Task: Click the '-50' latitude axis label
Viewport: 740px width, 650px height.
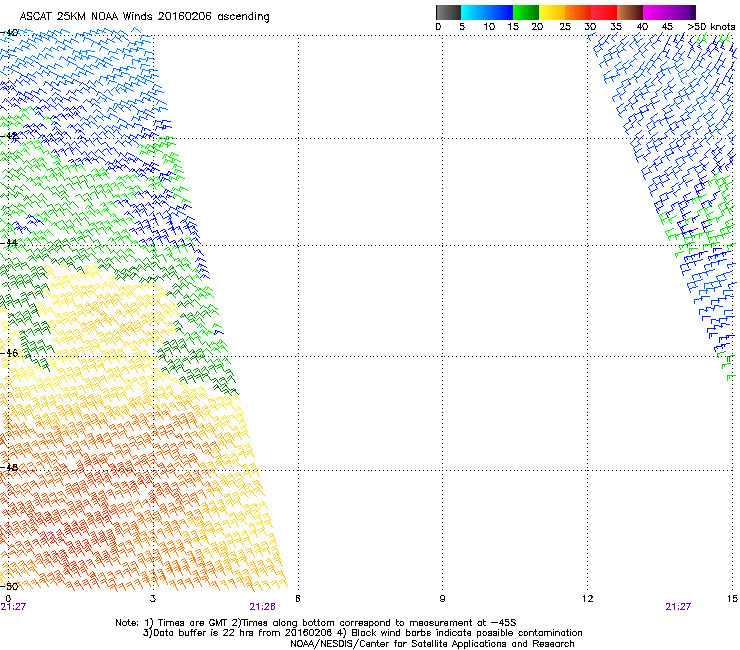Action: (x=9, y=586)
